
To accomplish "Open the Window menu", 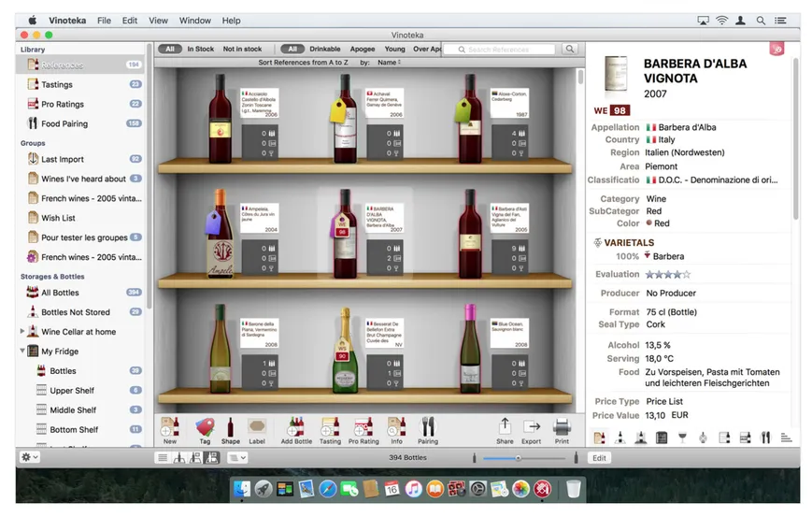I will click(x=194, y=21).
